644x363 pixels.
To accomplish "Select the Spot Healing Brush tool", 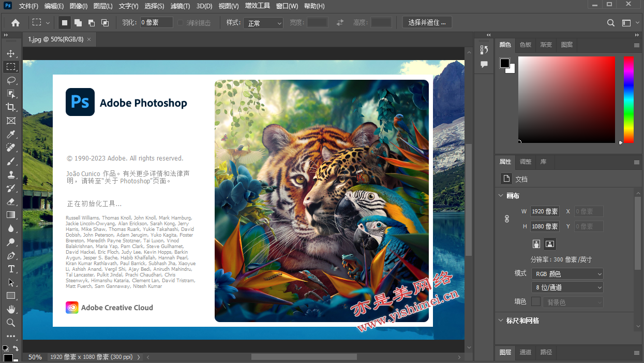I will (11, 148).
